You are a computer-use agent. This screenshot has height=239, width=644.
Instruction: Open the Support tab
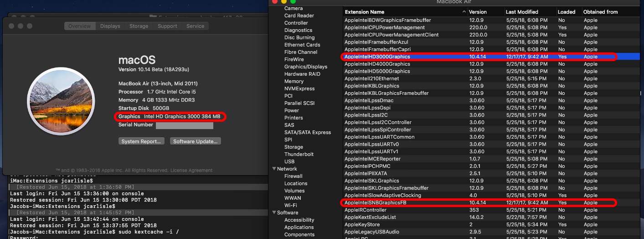(x=167, y=26)
